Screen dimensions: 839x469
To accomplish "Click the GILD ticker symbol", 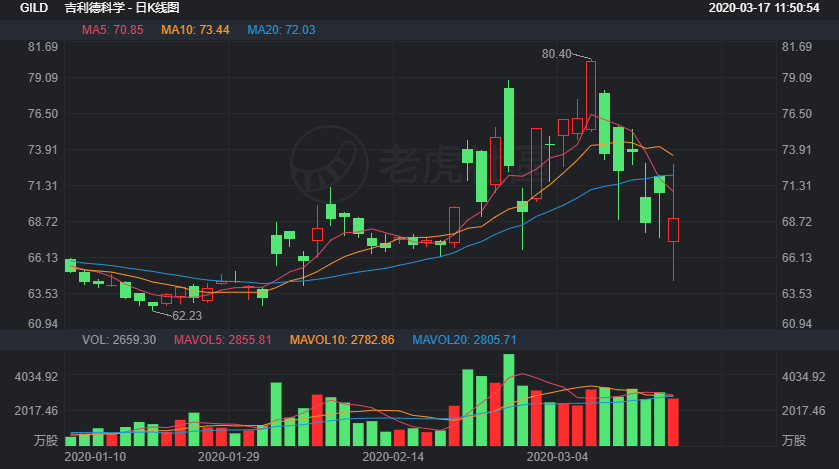I will click(x=34, y=8).
